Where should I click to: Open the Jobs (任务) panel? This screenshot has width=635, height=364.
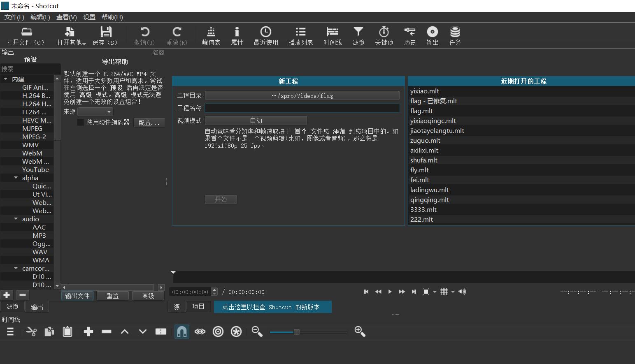click(x=455, y=35)
